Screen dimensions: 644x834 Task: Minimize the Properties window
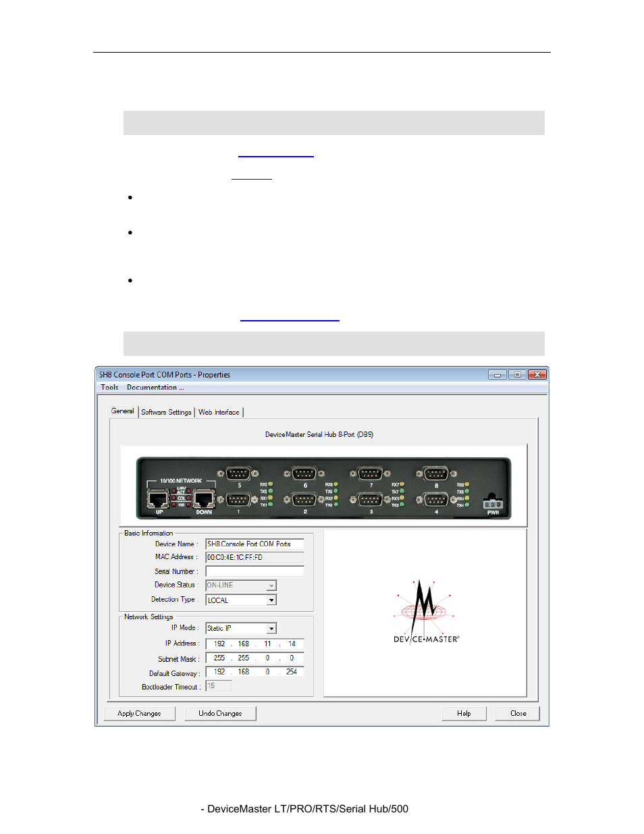tap(498, 375)
